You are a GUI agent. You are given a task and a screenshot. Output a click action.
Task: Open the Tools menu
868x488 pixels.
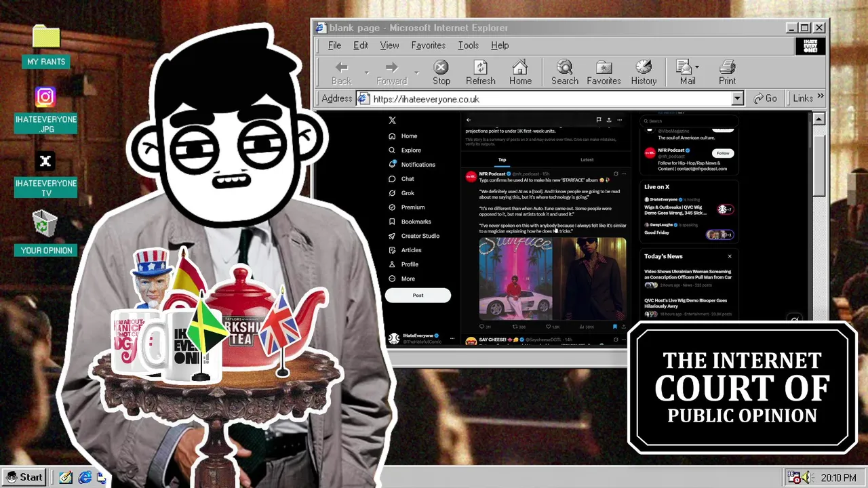click(468, 45)
